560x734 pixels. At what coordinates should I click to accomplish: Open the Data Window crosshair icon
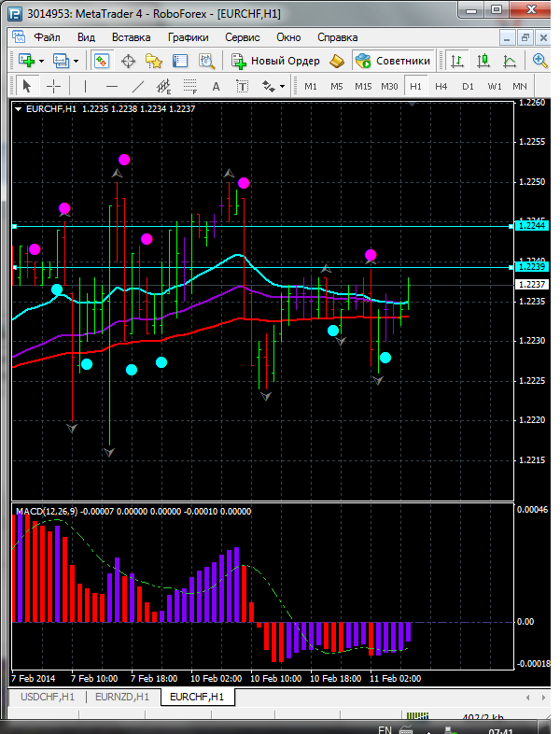tap(128, 61)
